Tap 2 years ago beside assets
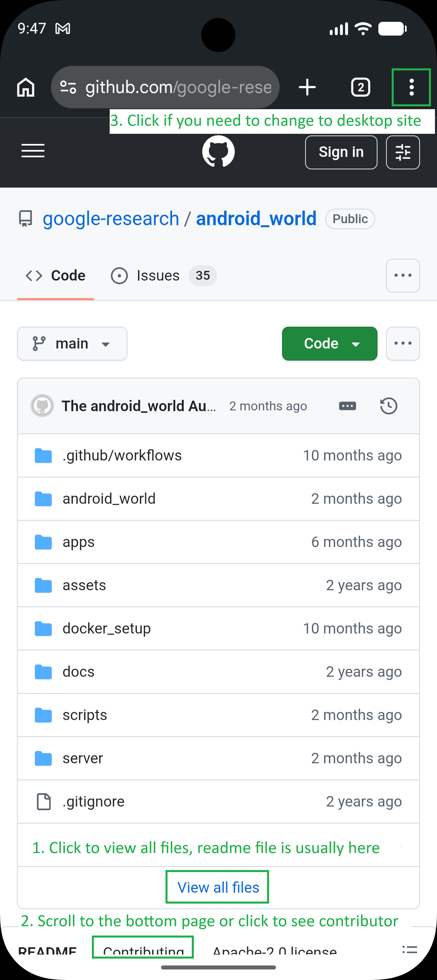Viewport: 437px width, 980px height. coord(364,585)
